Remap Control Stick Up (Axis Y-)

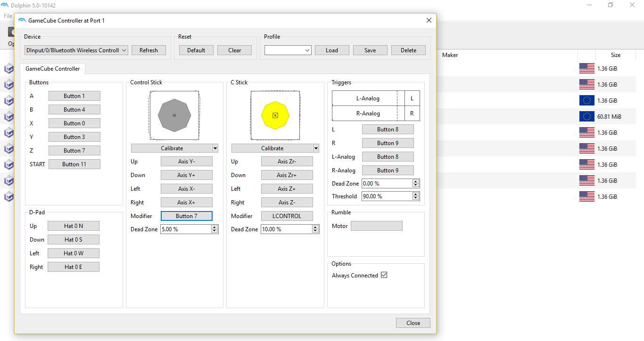[187, 161]
